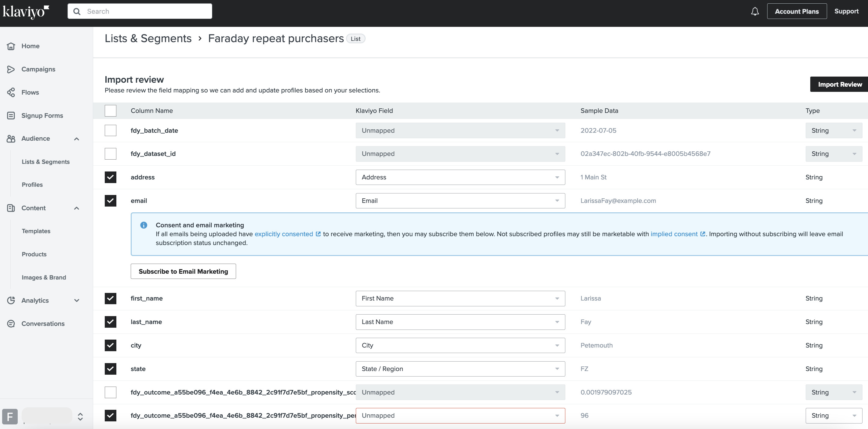This screenshot has width=868, height=429.
Task: Follow the explicitly consented link
Action: 284,234
